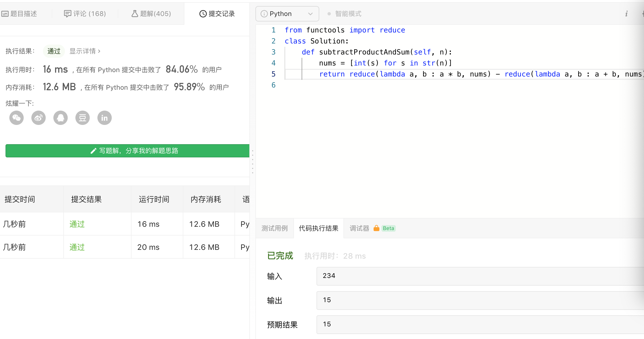
Task: Open the 调试器 debugger tab
Action: [x=359, y=228]
